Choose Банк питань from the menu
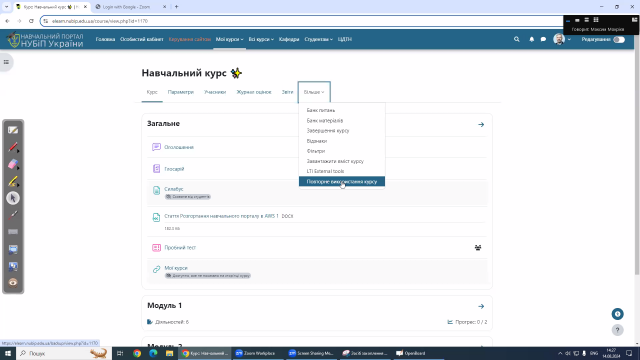640x360 pixels. 342,110
